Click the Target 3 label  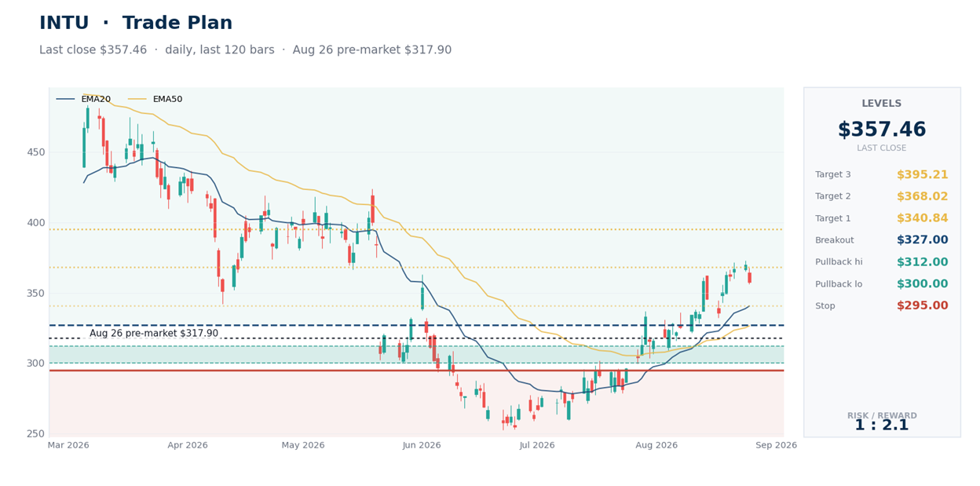pyautogui.click(x=833, y=174)
